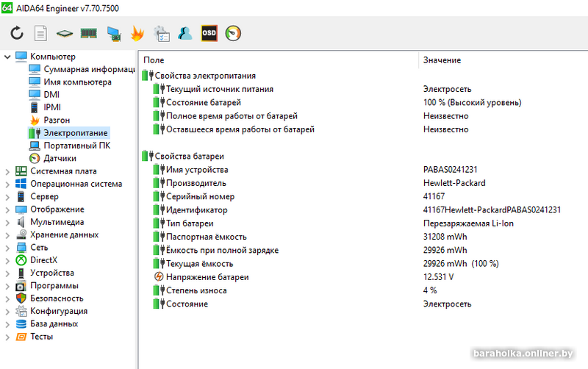Select the Тесты category label
Screen dimensions: 588x369
(41, 337)
